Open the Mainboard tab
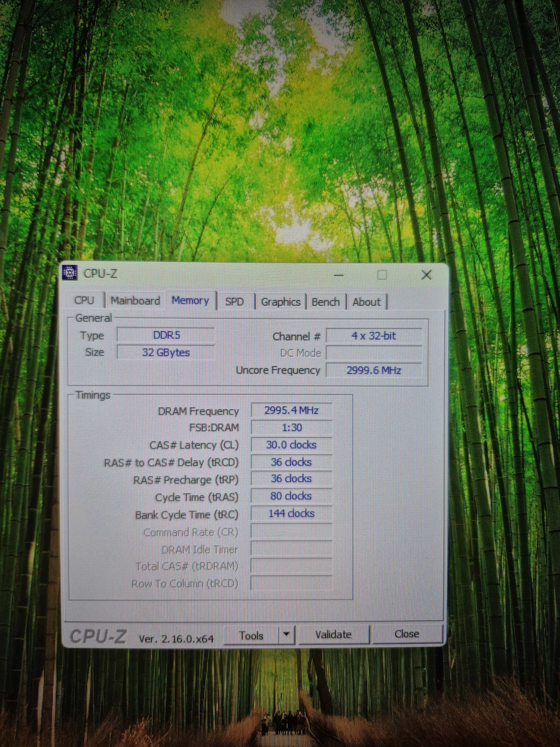The image size is (560, 747). pyautogui.click(x=135, y=301)
